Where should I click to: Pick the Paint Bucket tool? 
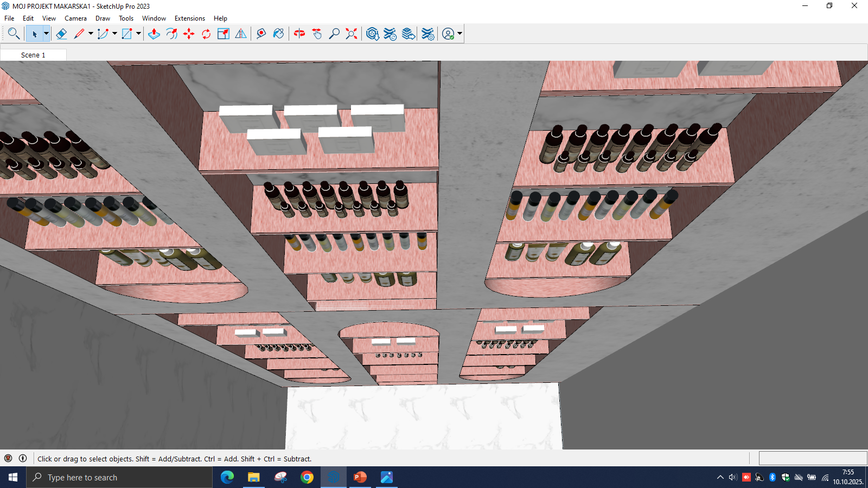(278, 34)
